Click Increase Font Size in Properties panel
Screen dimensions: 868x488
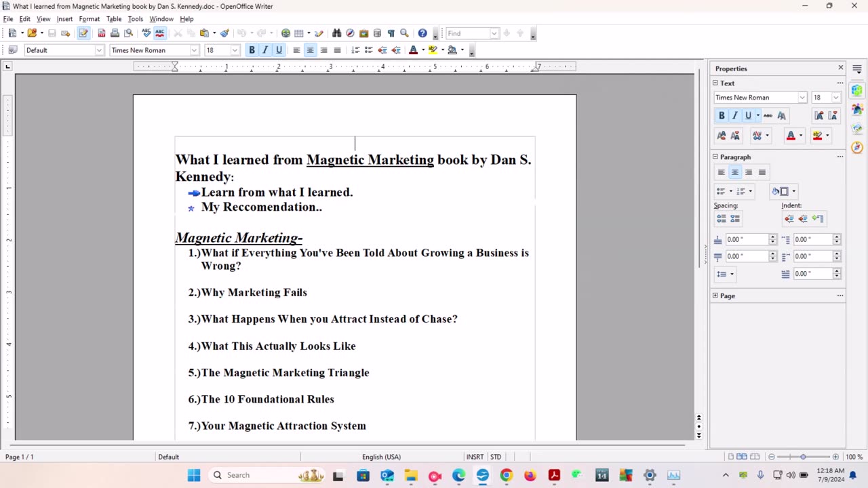819,115
